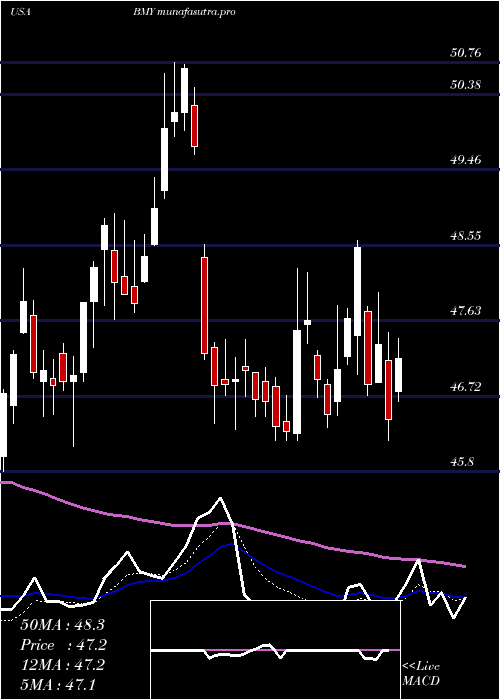Click the 50.76 price level label
Screen dimensions: 500x700
coord(466,53)
